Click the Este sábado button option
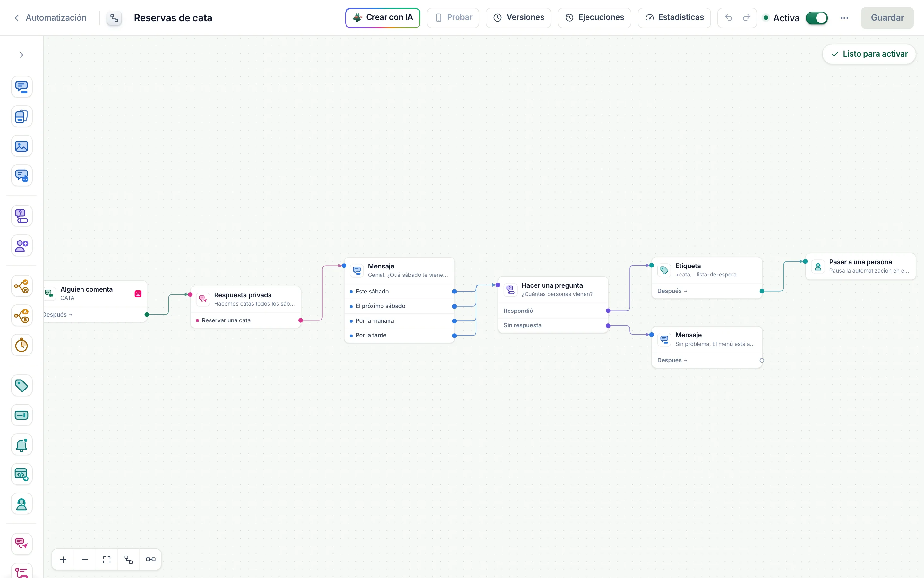The image size is (924, 578). (399, 291)
